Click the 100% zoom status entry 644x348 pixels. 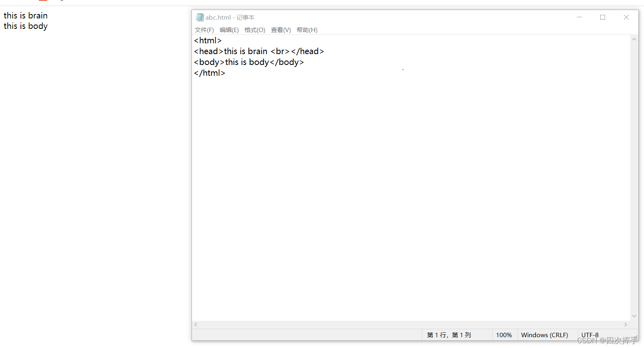(504, 335)
